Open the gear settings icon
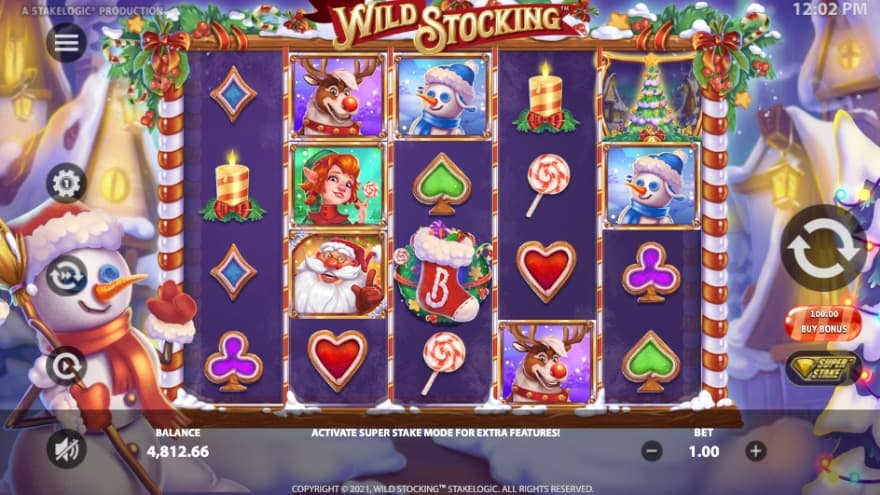This screenshot has height=495, width=880. (66, 183)
